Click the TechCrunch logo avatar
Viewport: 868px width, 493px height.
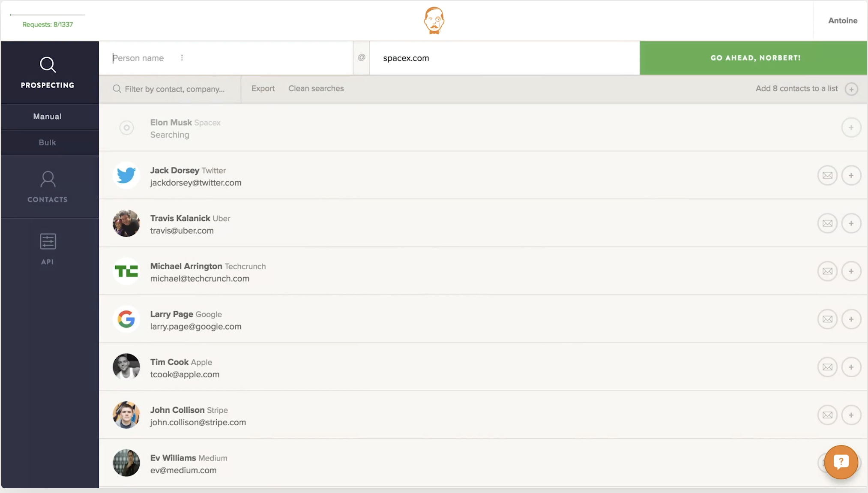(126, 271)
